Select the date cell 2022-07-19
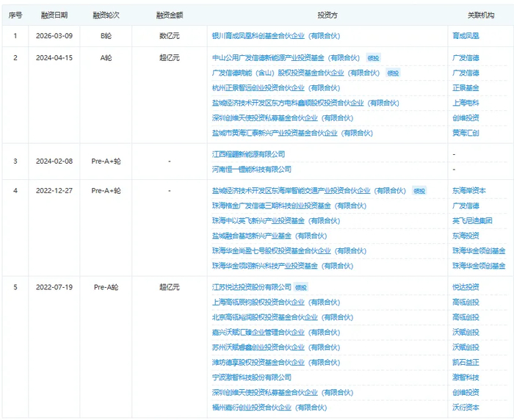Screen dimensions: 514x420 pos(54,287)
